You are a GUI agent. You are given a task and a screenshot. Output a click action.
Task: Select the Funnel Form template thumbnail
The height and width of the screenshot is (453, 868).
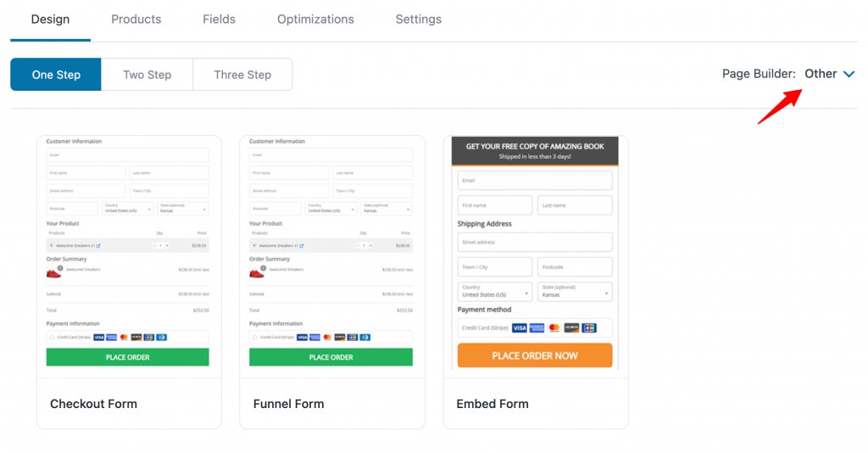click(x=331, y=256)
